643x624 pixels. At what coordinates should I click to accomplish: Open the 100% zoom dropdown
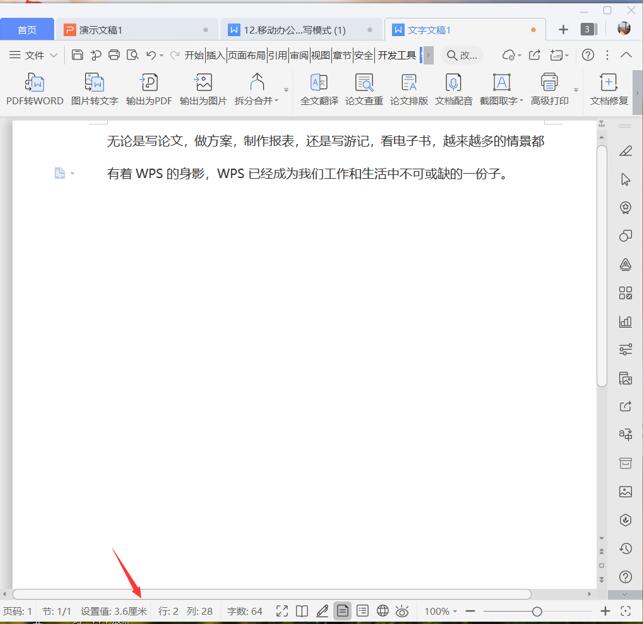pos(441,611)
